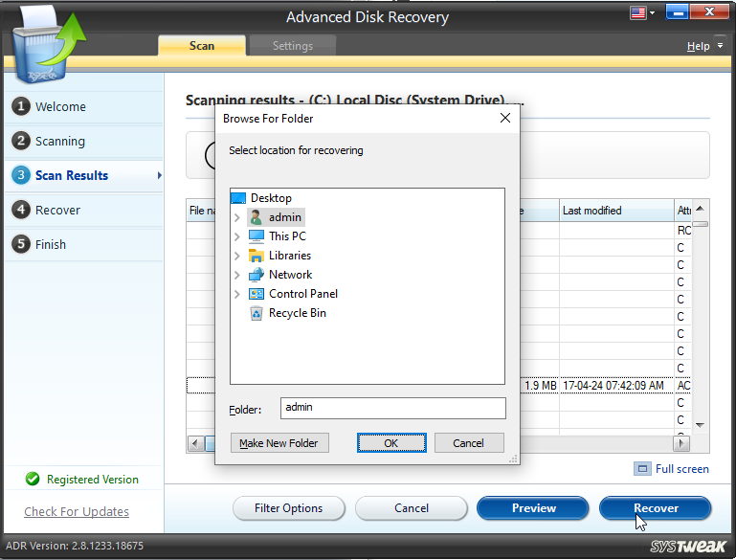Open the language dropdown arrow
The height and width of the screenshot is (560, 736).
point(652,13)
